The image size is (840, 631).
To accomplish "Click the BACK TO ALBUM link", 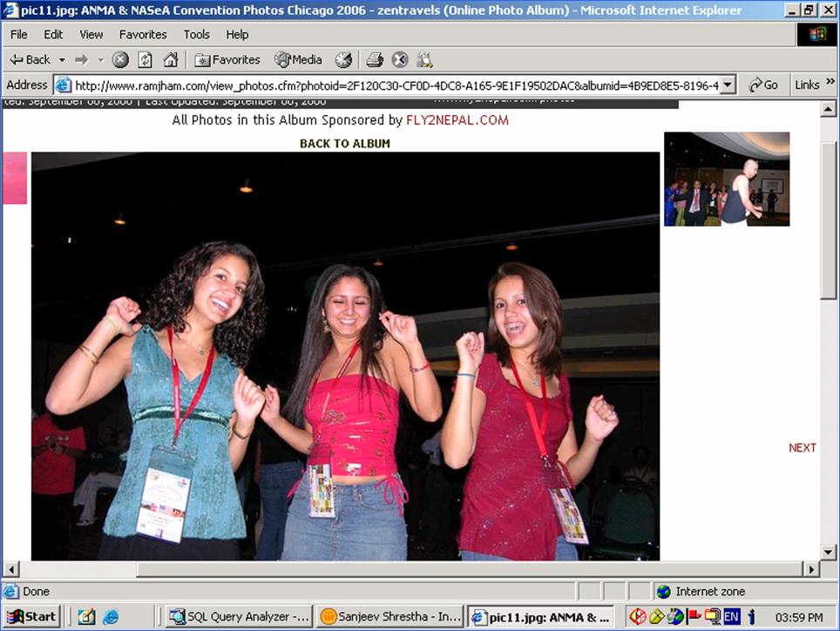I will 344,144.
